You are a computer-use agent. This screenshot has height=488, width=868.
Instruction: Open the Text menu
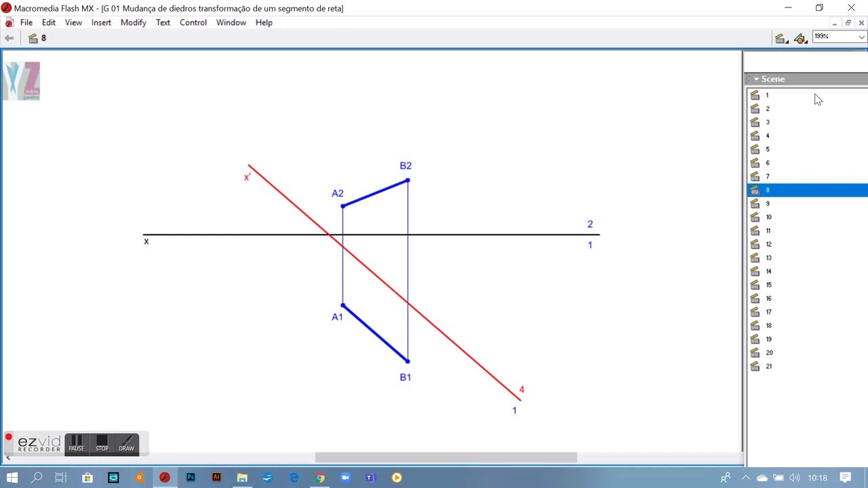pos(163,22)
